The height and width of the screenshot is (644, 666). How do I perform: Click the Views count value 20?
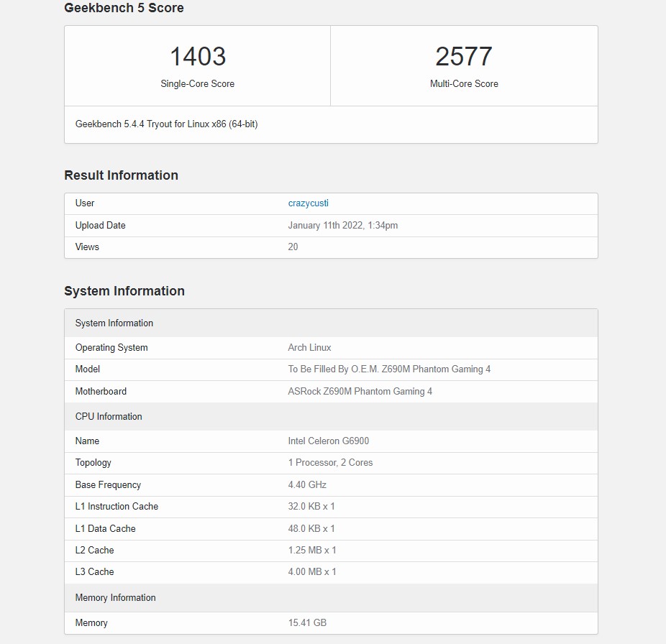pyautogui.click(x=293, y=247)
